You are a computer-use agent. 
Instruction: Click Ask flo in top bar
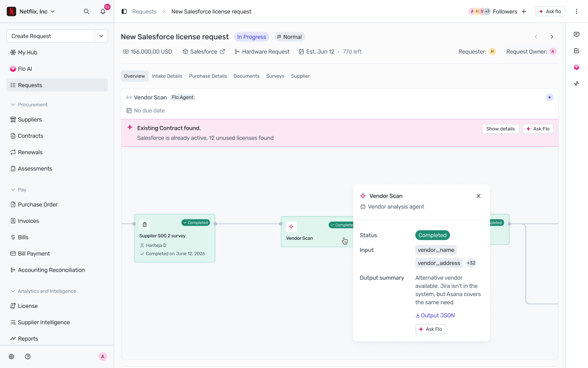point(550,11)
